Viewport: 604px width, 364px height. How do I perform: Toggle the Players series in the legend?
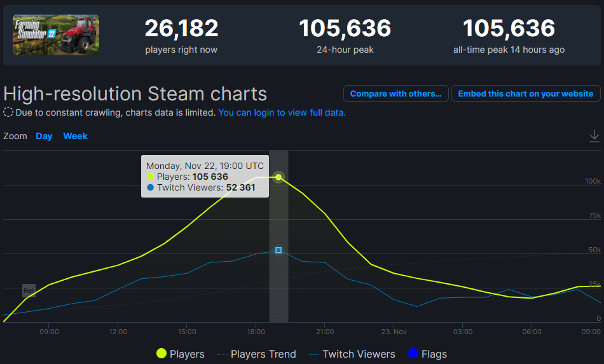[181, 354]
